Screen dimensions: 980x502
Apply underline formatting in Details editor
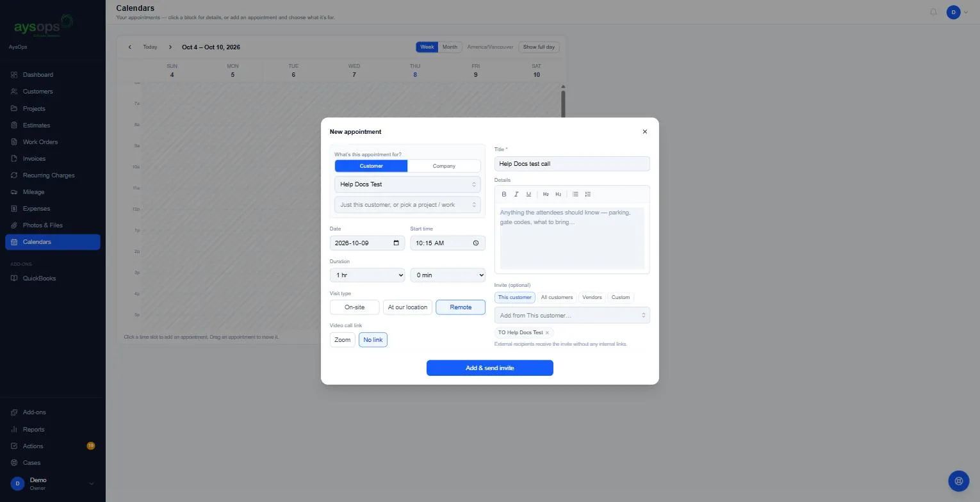(528, 194)
